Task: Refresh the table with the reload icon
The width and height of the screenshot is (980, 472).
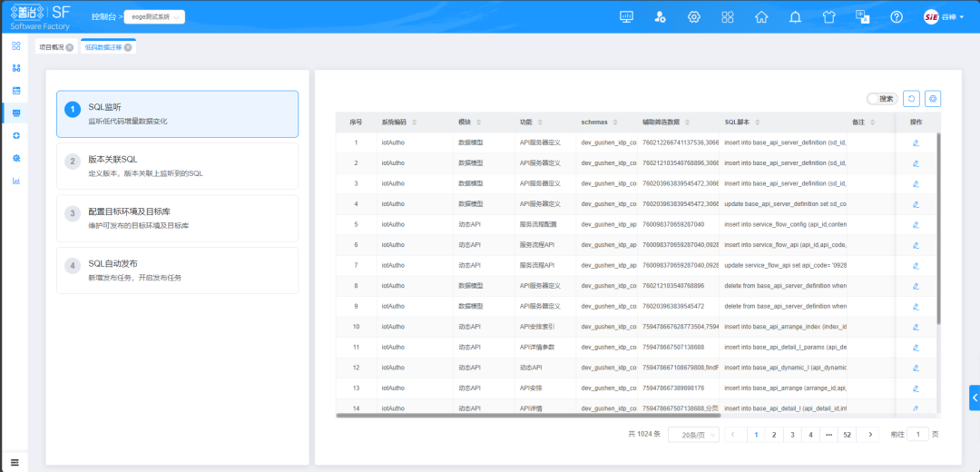Action: pyautogui.click(x=911, y=99)
